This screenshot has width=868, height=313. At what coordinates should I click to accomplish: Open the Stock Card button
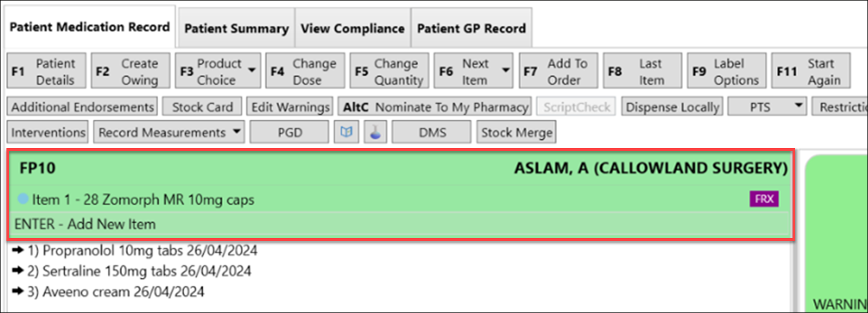point(202,107)
